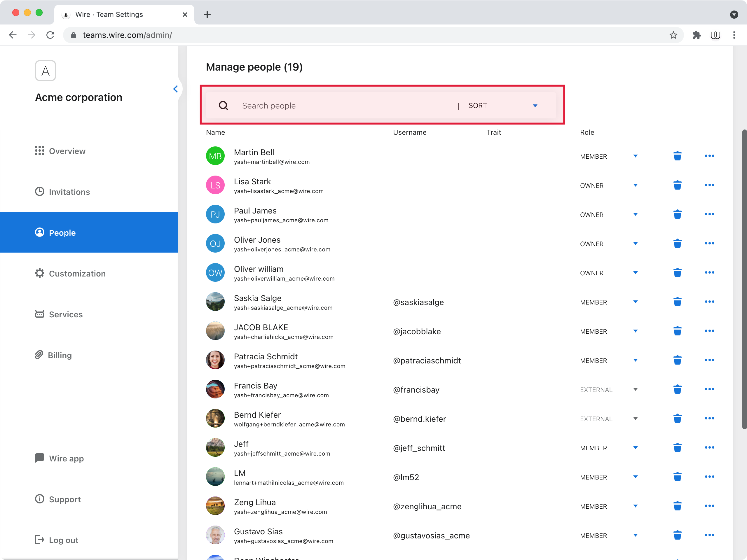Open more options for Bernd Kiefer

coord(709,418)
